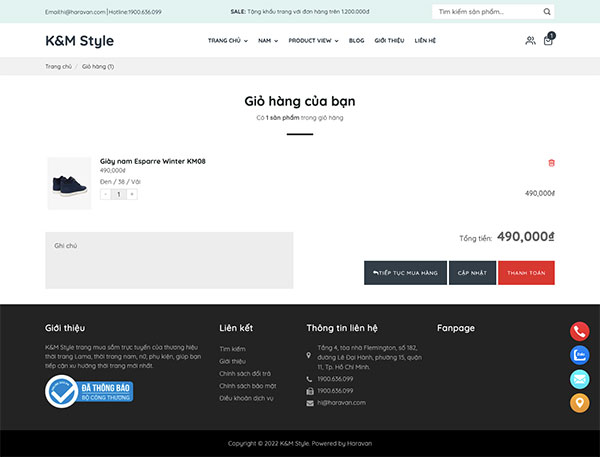Viewport: 600px width, 457px height.
Task: Open the Giày nam Esparre Winter KM08 title
Action: coord(153,162)
